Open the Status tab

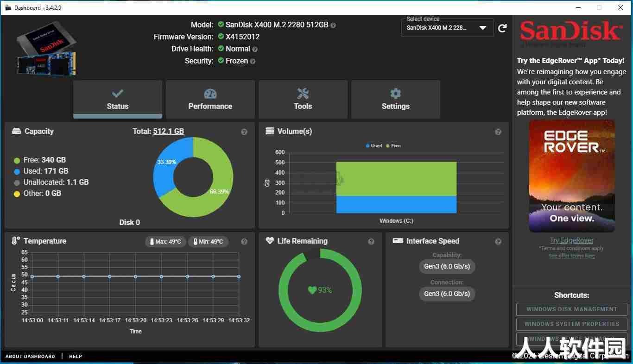coord(118,99)
